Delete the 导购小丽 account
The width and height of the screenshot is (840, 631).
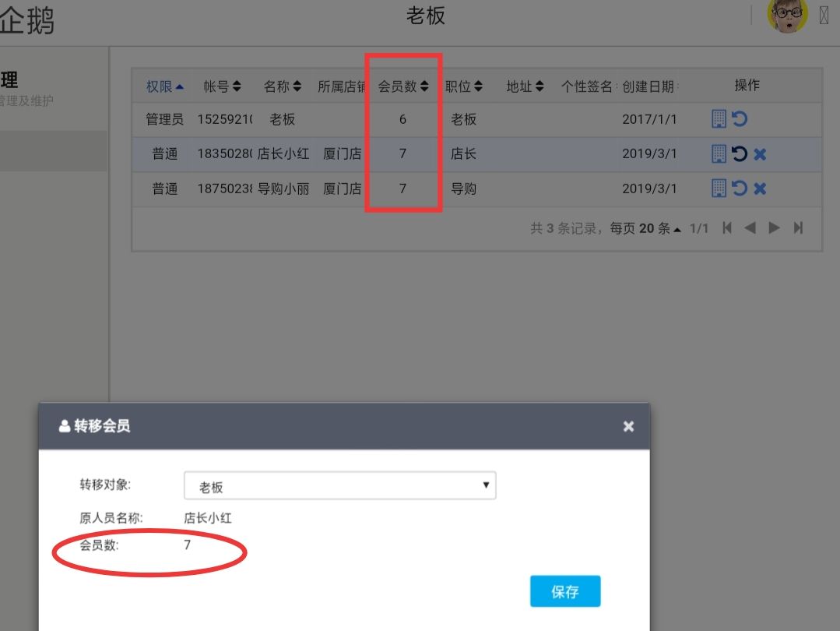[x=760, y=189]
